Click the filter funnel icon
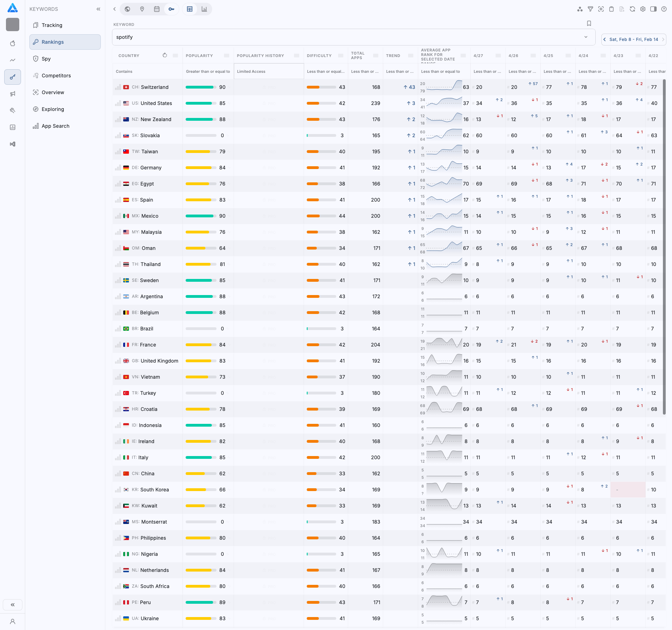Image resolution: width=672 pixels, height=630 pixels. [590, 9]
